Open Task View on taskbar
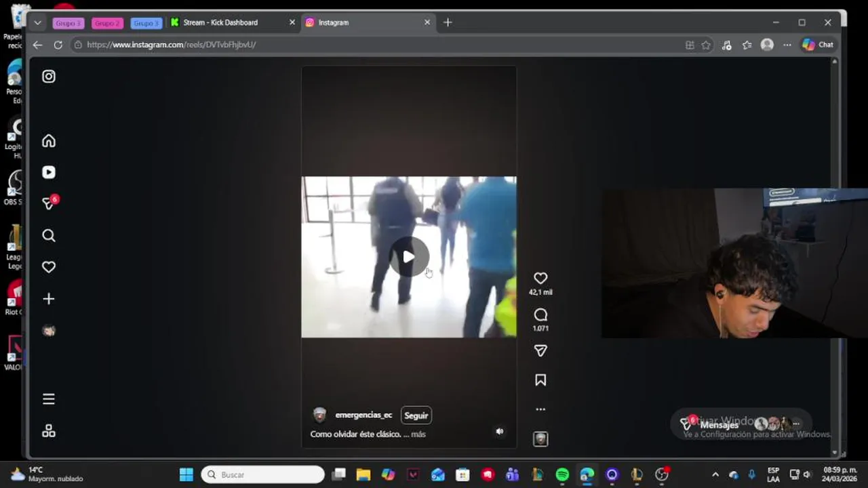This screenshot has width=868, height=488. 339,474
